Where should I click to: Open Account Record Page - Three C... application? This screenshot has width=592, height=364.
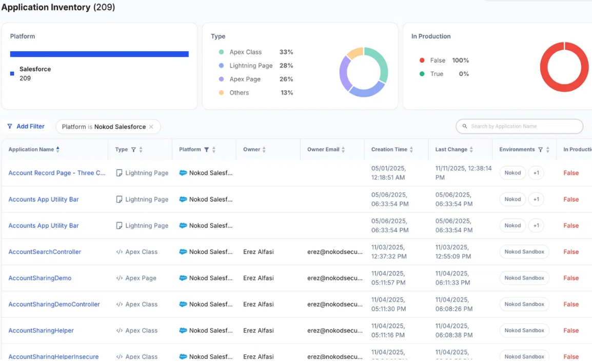pyautogui.click(x=57, y=173)
